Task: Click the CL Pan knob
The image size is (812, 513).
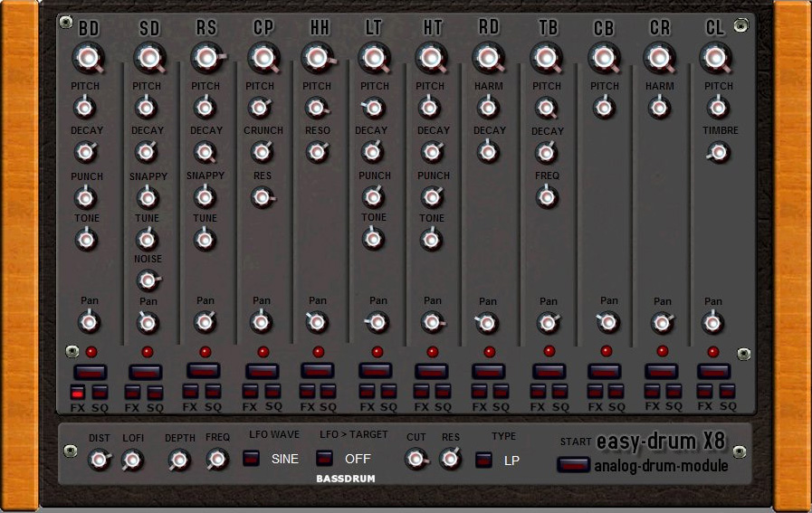Action: point(712,323)
